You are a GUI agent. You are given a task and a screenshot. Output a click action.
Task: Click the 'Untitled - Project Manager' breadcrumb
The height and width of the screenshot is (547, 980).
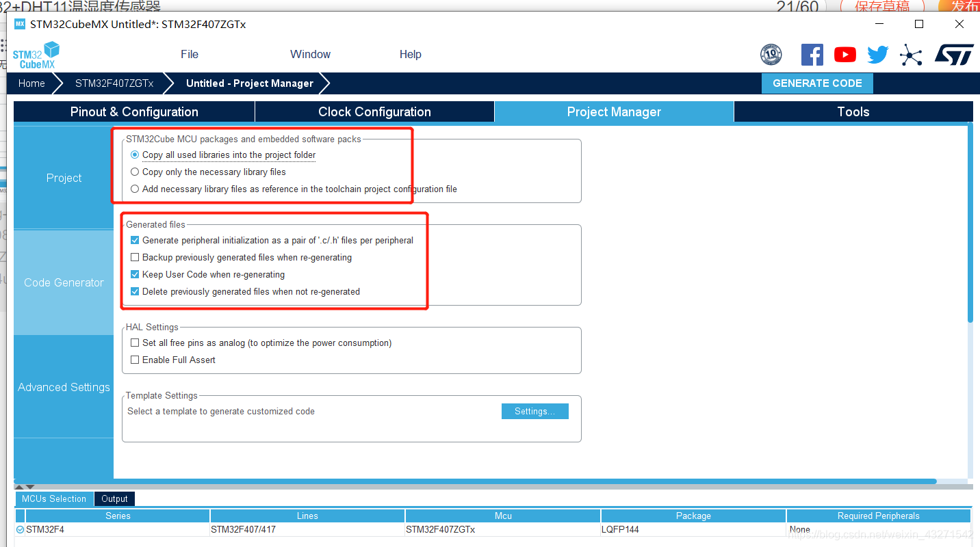tap(250, 83)
